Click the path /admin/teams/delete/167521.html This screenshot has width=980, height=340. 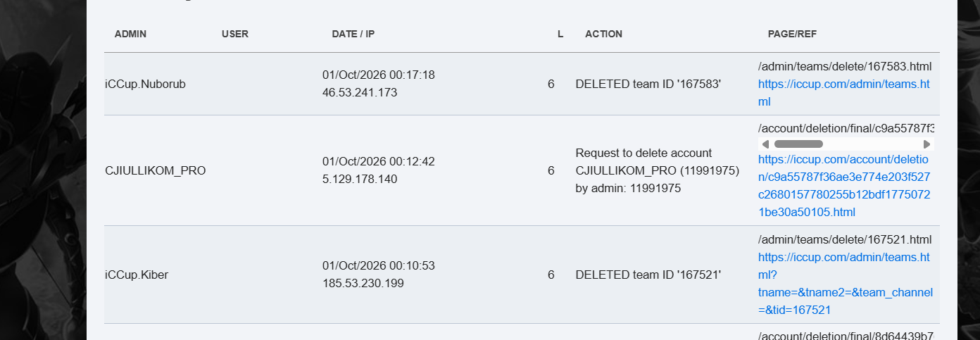[845, 241]
